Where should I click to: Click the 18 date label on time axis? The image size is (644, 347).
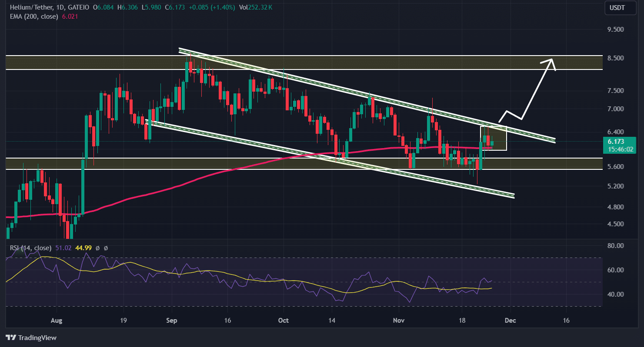(462, 321)
